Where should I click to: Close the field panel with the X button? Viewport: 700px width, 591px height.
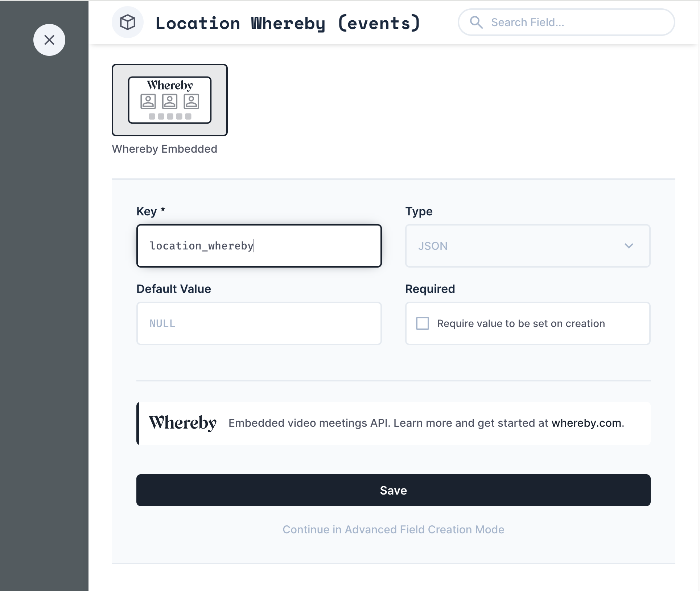pyautogui.click(x=49, y=40)
